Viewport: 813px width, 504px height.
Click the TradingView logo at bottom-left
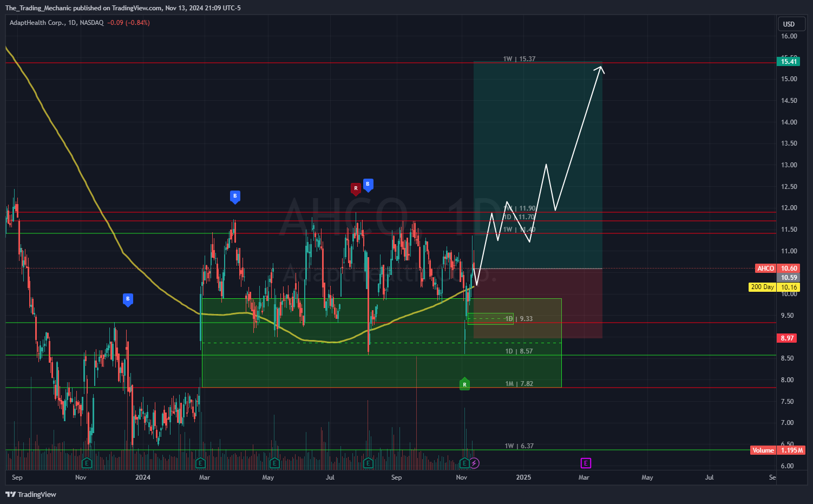point(31,494)
